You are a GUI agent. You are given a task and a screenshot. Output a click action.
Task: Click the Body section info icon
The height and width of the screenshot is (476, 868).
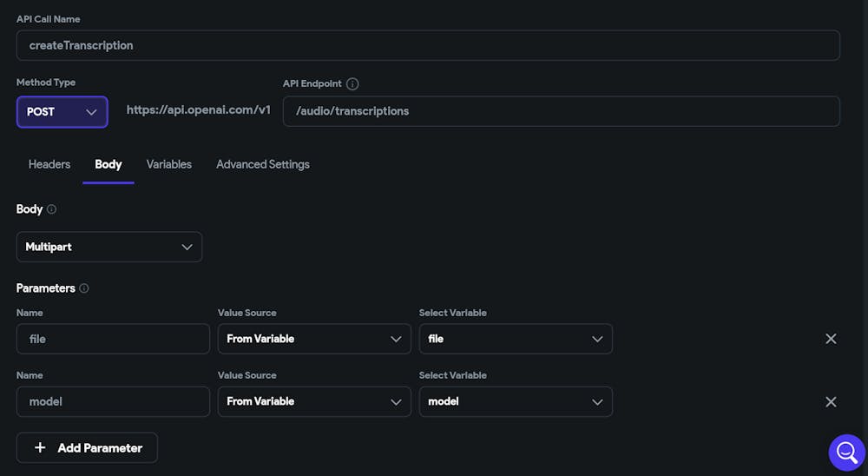51,209
